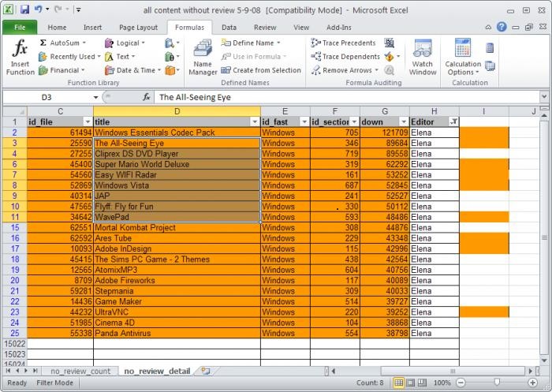552x392 pixels.
Task: Click the zoom slider handle
Action: [x=497, y=383]
